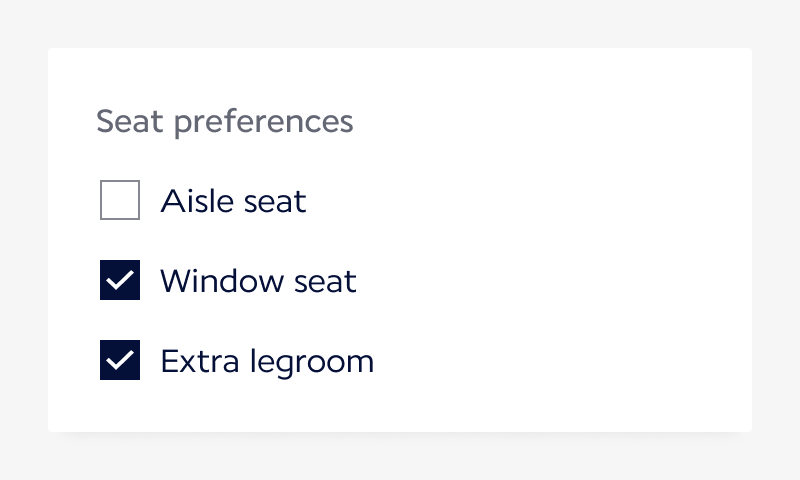800x480 pixels.
Task: Toggle the Window seat option off
Action: click(x=120, y=280)
